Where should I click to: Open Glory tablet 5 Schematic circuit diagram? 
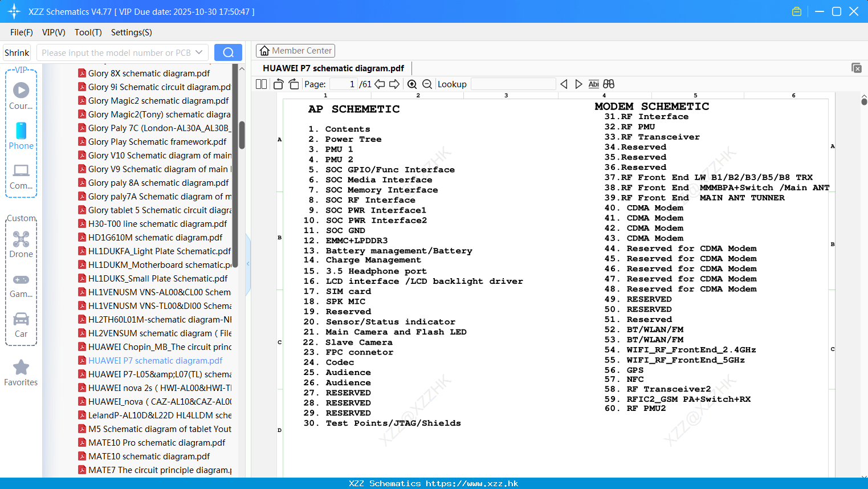[160, 210]
